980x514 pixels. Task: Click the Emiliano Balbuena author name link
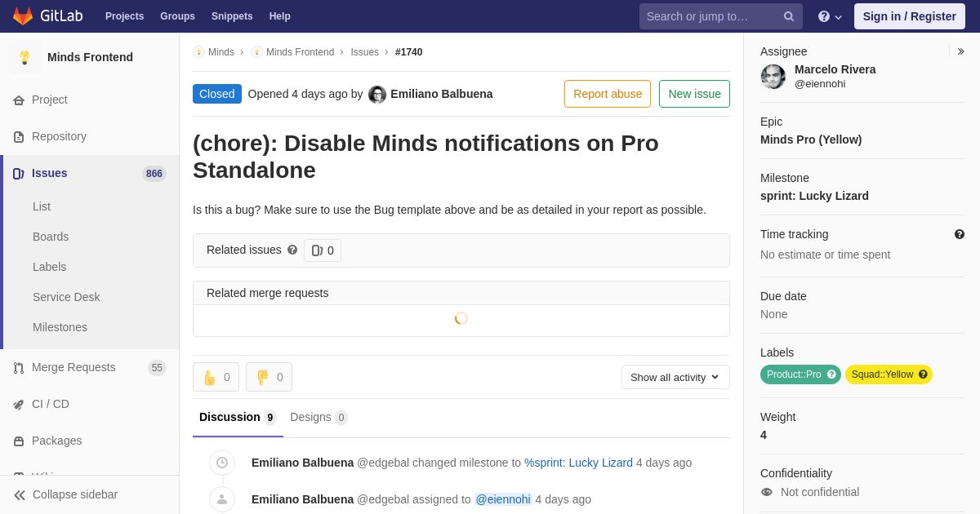442,94
